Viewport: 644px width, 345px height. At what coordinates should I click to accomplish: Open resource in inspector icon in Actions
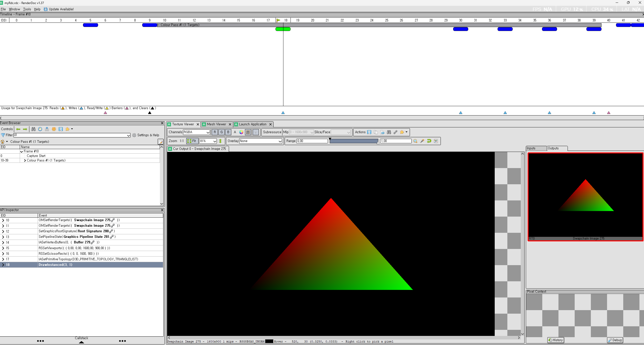click(382, 132)
